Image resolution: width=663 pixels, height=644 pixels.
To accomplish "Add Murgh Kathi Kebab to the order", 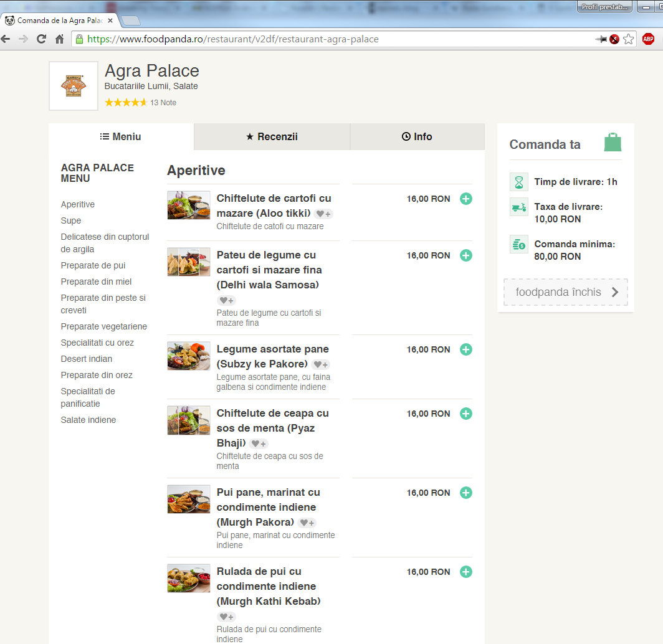I will 466,572.
